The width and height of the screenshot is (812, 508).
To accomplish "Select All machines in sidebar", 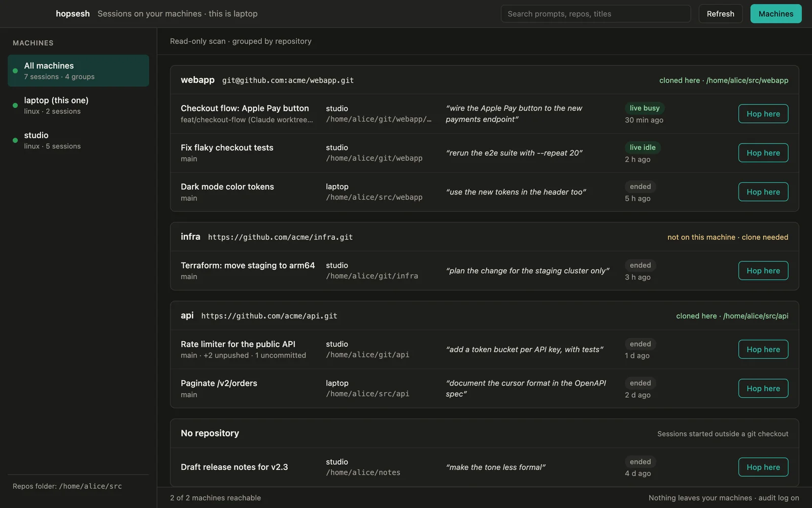I will click(78, 71).
